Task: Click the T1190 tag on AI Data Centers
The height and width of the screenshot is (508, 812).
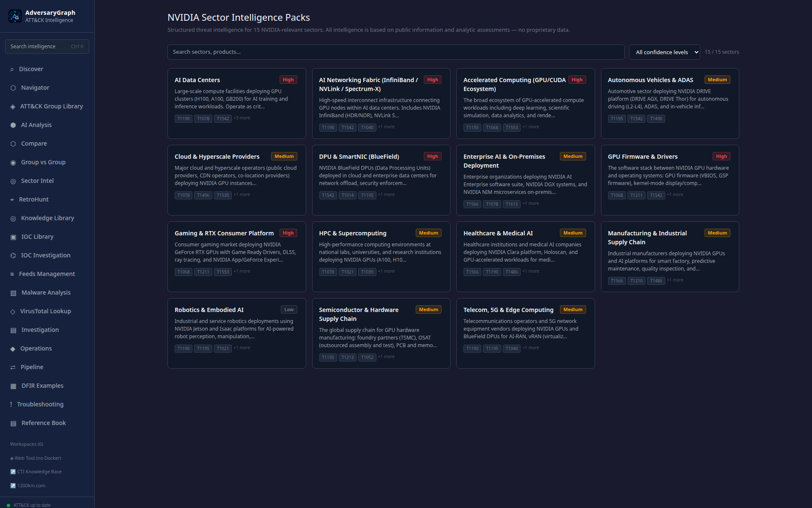Action: tap(184, 119)
